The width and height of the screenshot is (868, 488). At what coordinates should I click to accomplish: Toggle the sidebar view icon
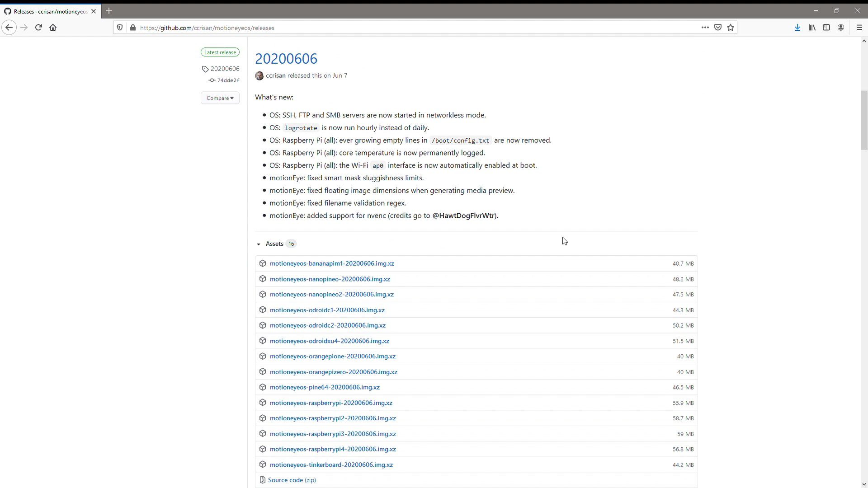pos(826,28)
